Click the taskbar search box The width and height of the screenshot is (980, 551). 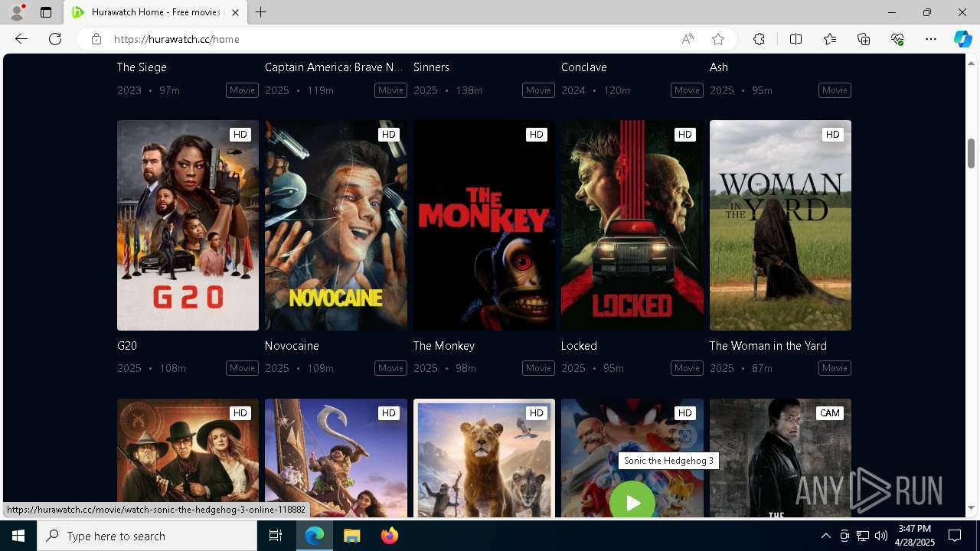(147, 536)
